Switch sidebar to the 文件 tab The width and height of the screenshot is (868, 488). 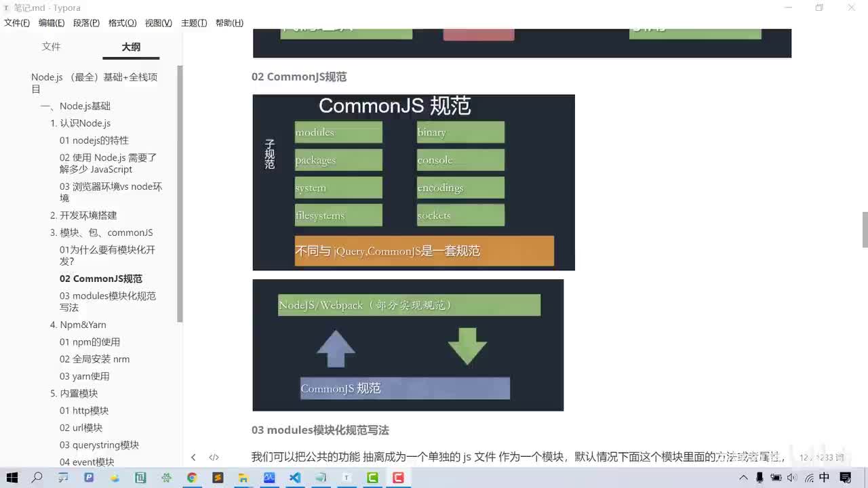[x=52, y=47]
